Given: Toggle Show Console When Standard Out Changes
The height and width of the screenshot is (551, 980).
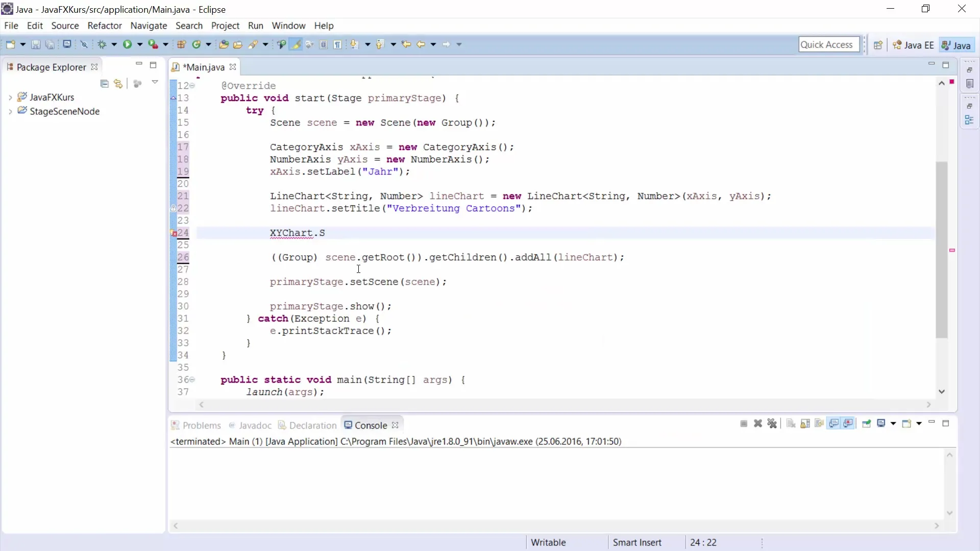Looking at the screenshot, I should click(834, 423).
